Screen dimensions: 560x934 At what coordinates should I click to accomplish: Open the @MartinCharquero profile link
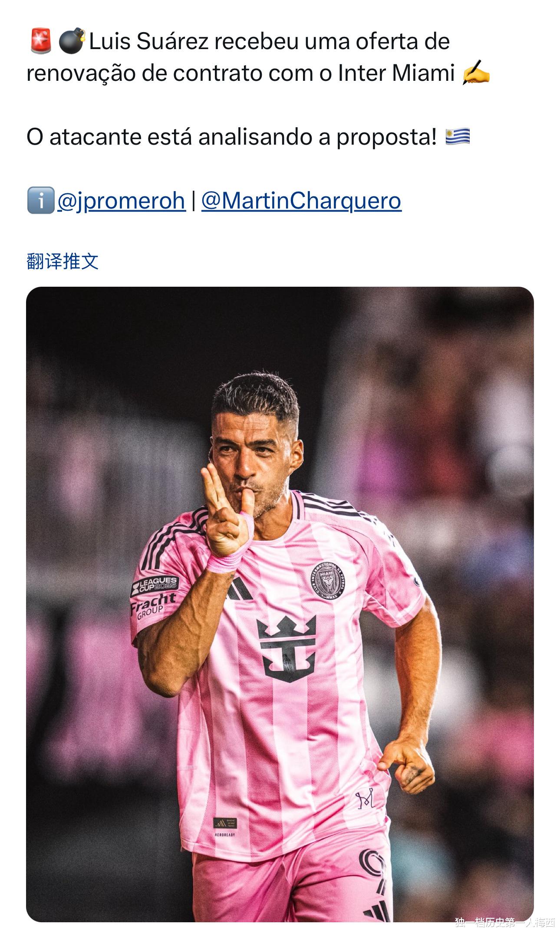301,201
